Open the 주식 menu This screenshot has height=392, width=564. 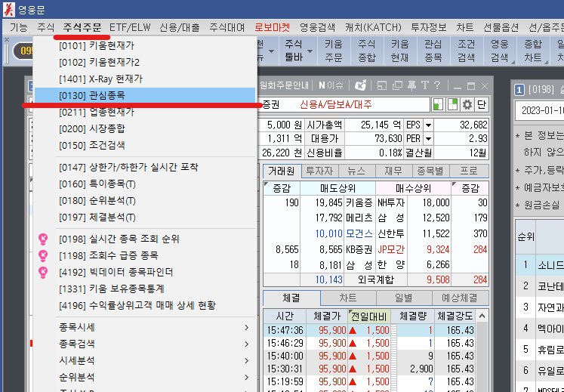45,27
